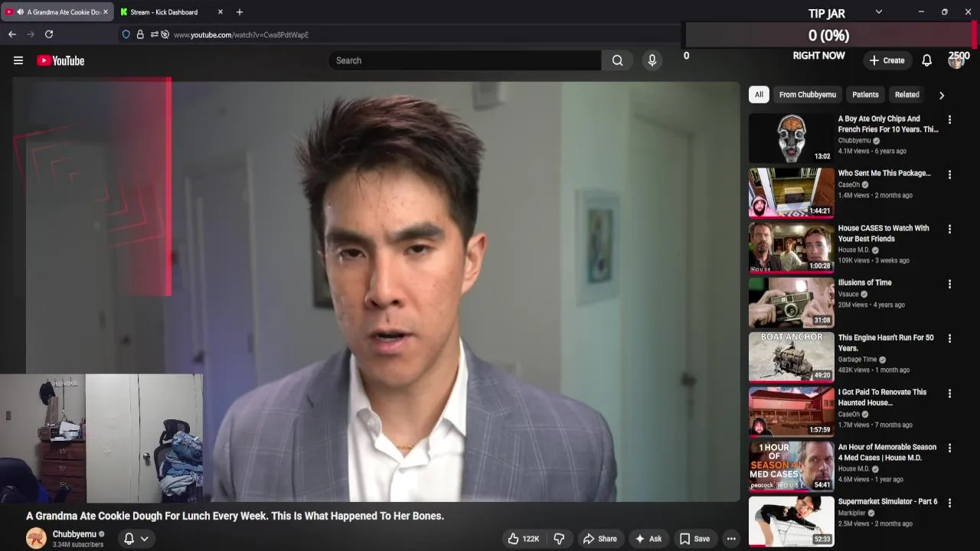Open Illusions of Time video title
Viewport: 980px width, 551px height.
tap(864, 282)
